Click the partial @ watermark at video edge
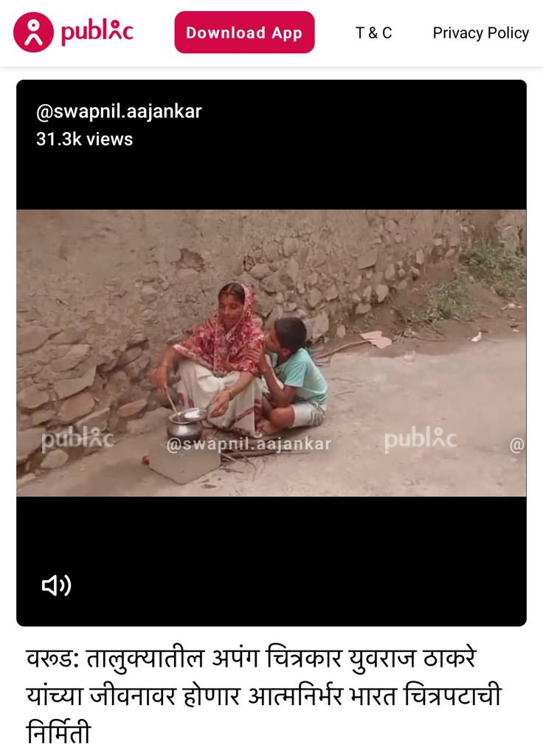 pyautogui.click(x=517, y=444)
